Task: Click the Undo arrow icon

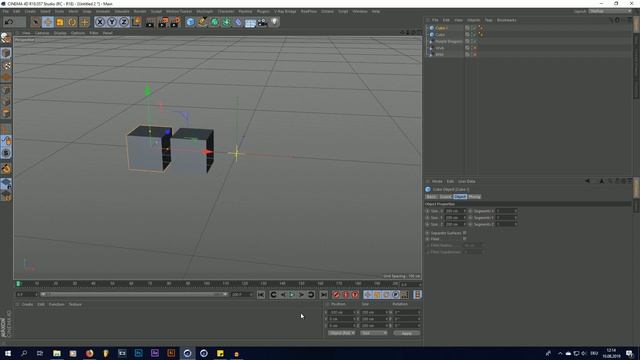Action: coord(9,22)
